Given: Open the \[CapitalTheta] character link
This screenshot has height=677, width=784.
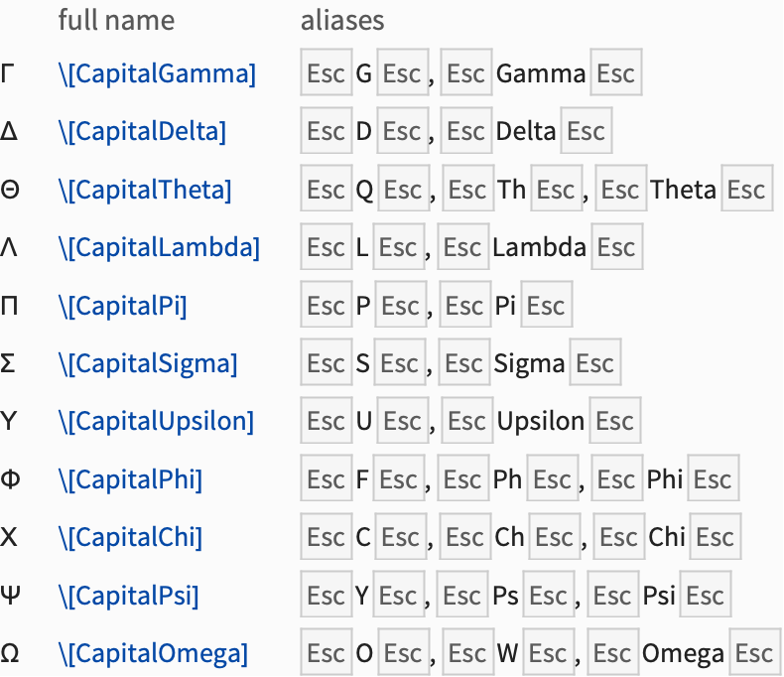Looking at the screenshot, I should (x=145, y=190).
